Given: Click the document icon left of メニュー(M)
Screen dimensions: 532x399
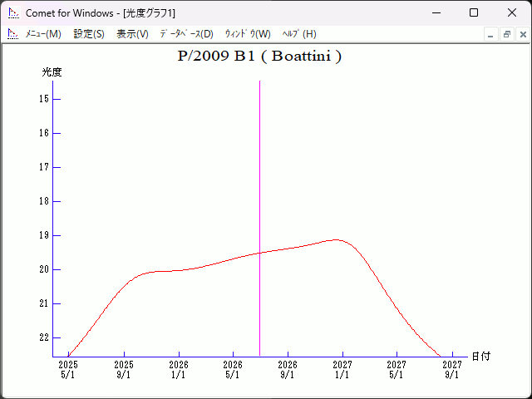Looking at the screenshot, I should (x=12, y=34).
